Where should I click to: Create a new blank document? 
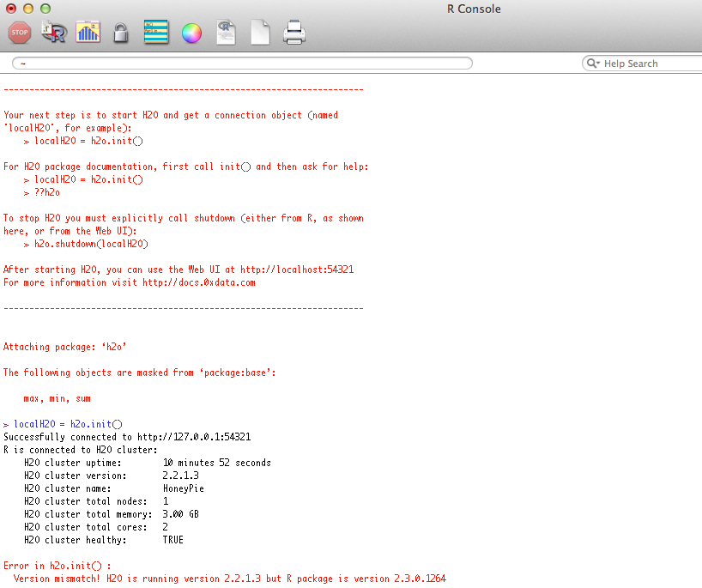click(260, 33)
